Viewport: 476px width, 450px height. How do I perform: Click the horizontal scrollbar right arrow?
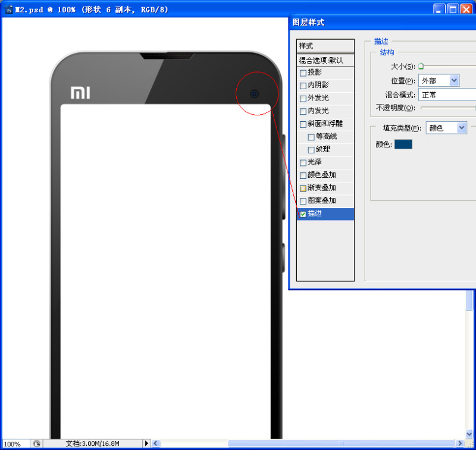tap(460, 443)
